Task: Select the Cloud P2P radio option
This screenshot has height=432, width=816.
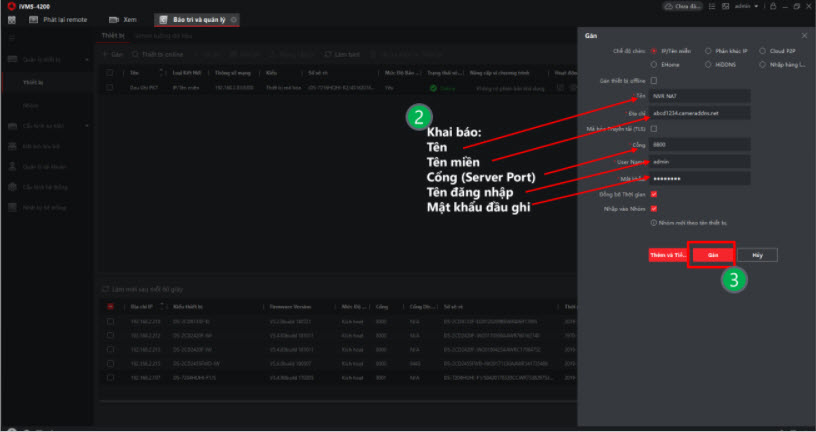Action: 763,50
